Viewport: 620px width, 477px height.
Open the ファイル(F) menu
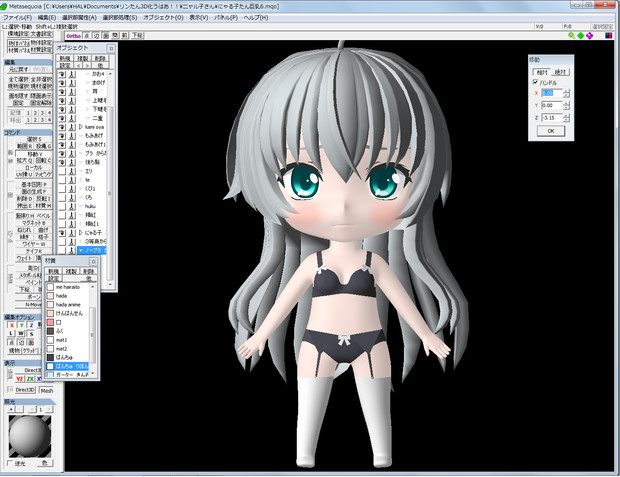tap(17, 18)
